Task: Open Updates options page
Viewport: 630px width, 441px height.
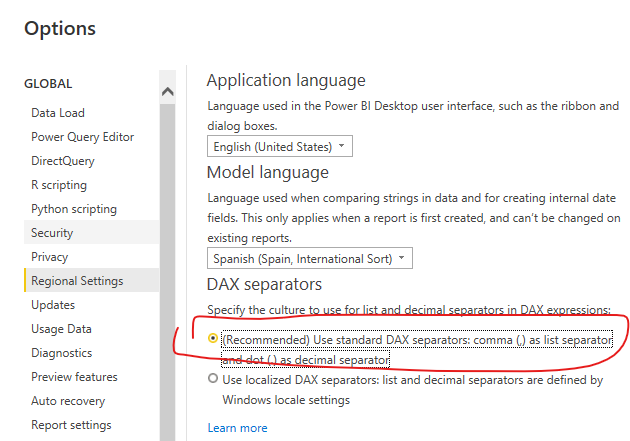Action: (x=53, y=305)
